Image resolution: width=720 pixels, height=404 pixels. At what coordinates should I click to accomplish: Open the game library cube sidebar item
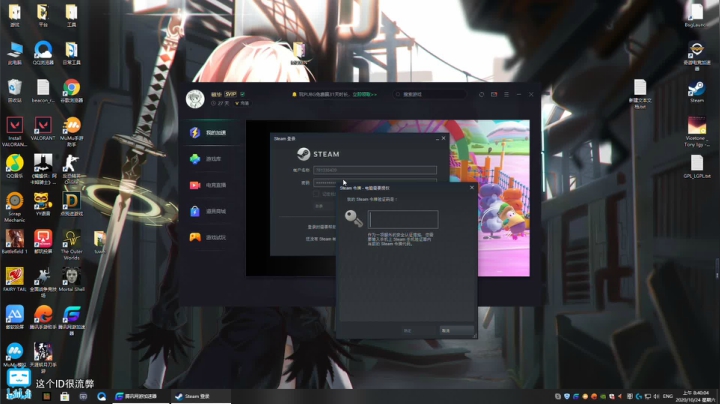(209, 159)
